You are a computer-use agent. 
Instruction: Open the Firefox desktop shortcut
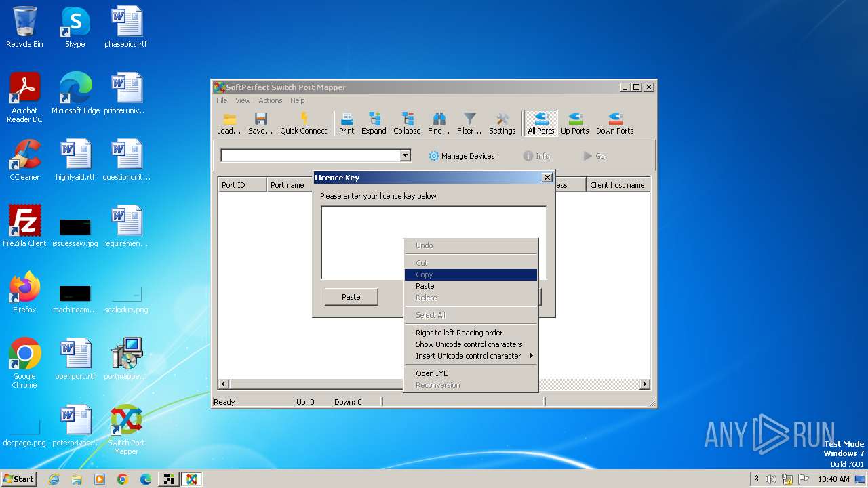pos(24,293)
